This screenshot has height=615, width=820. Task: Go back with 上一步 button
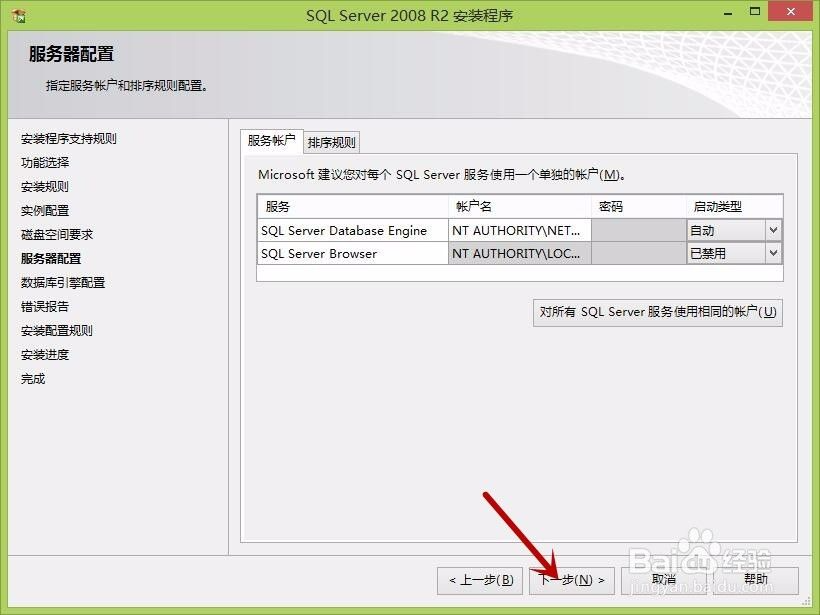[x=480, y=580]
